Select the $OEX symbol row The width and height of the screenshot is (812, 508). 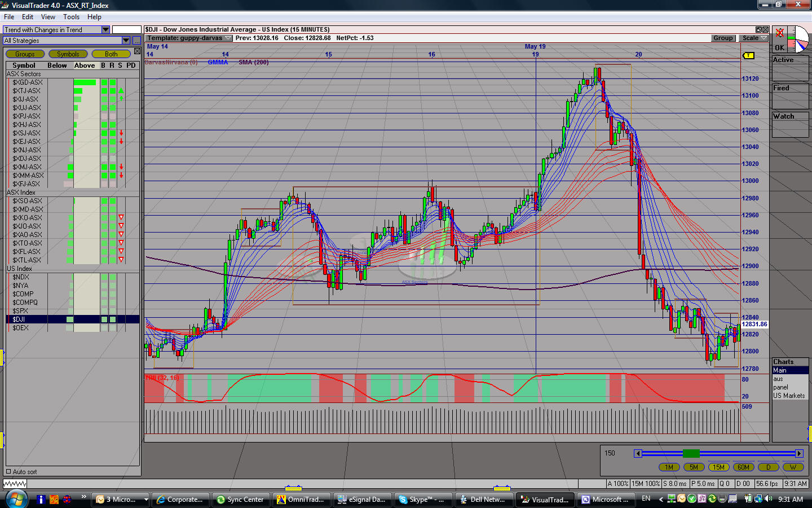pyautogui.click(x=72, y=328)
